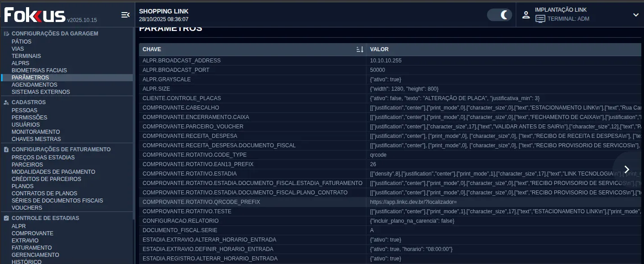Expand the user account dropdown chevron
The image size is (644, 264).
[x=635, y=15]
